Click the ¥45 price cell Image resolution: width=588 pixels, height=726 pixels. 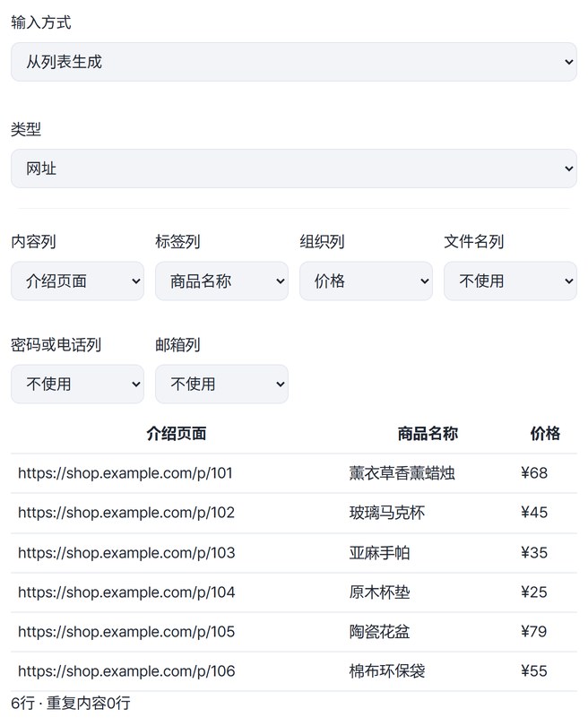534,513
